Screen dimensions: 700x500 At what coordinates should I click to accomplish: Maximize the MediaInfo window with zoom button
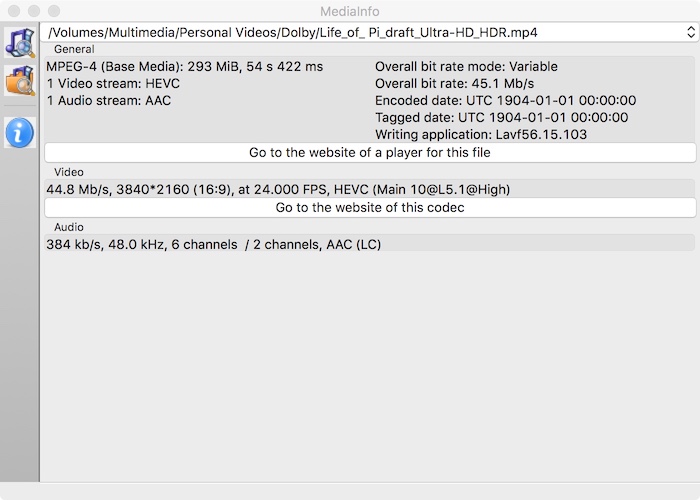coord(53,11)
